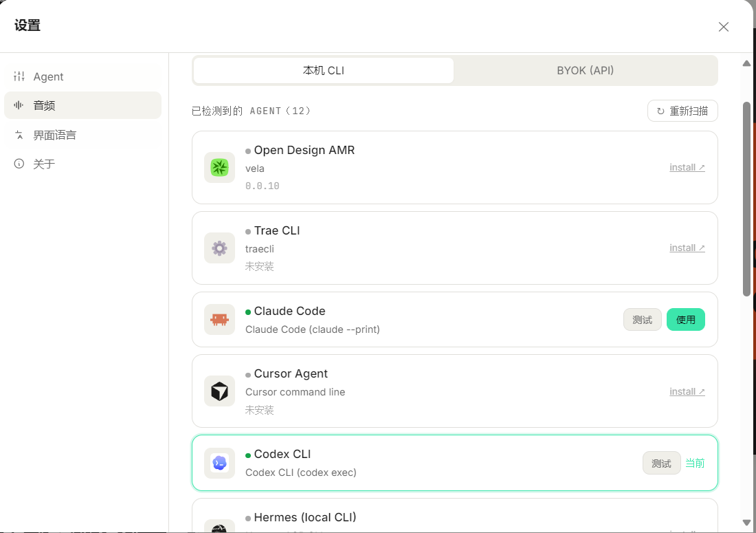Click the Hermes (local CLI) logo icon
Screen dimensions: 756x533
[219, 526]
